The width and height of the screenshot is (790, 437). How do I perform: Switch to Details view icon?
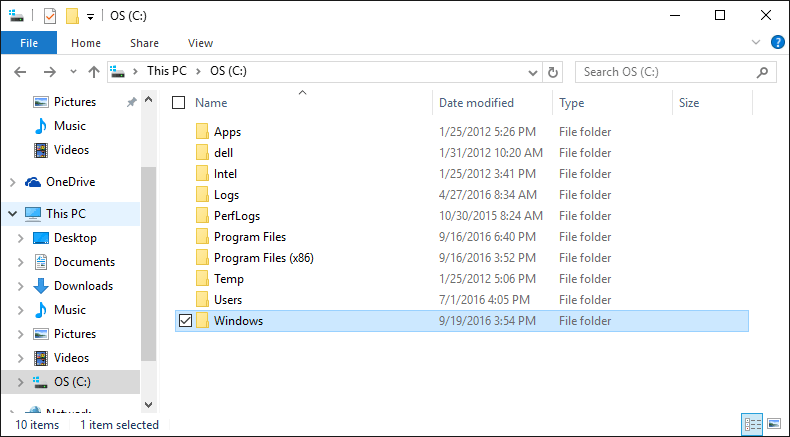click(x=753, y=424)
